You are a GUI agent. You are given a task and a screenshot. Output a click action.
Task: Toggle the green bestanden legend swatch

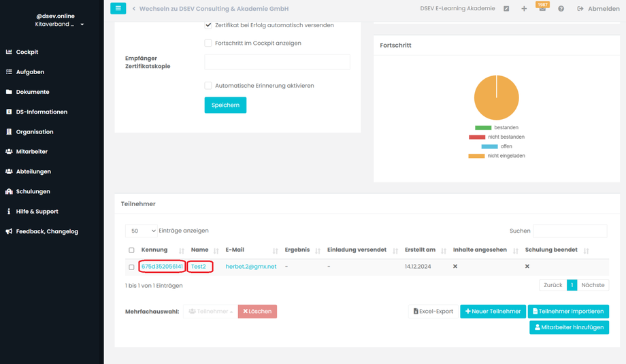(483, 128)
